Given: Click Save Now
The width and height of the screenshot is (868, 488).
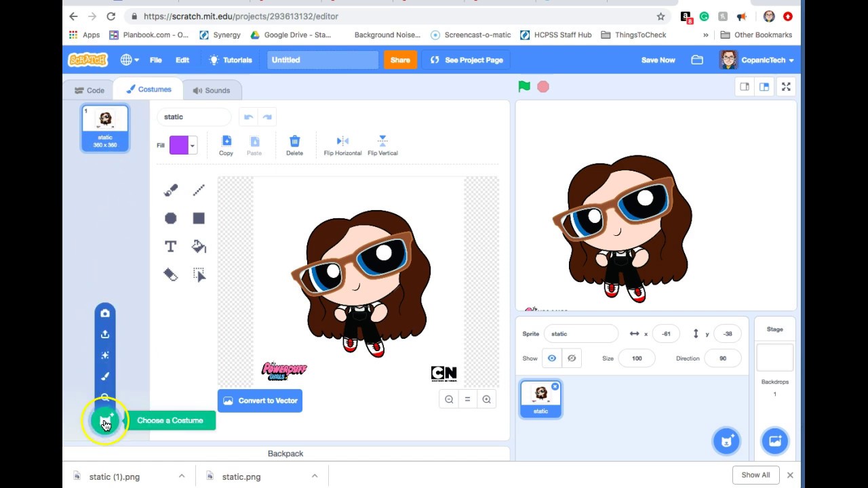Looking at the screenshot, I should [658, 60].
